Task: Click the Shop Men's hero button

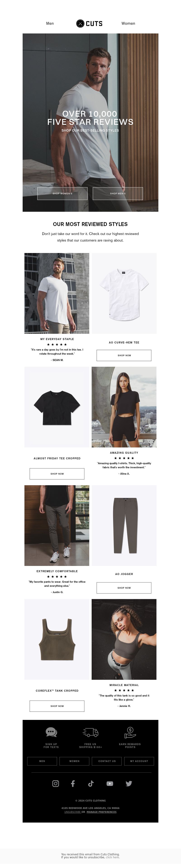Action: coord(118,193)
